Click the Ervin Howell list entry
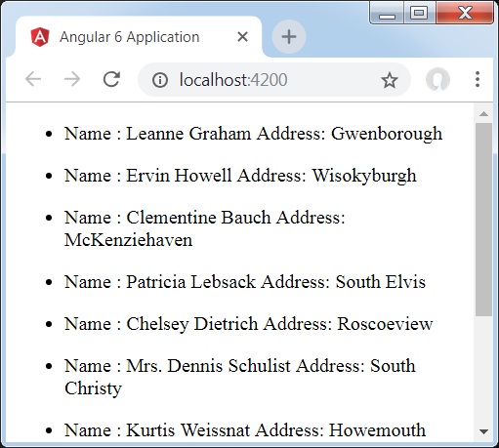This screenshot has width=499, height=448. point(240,176)
